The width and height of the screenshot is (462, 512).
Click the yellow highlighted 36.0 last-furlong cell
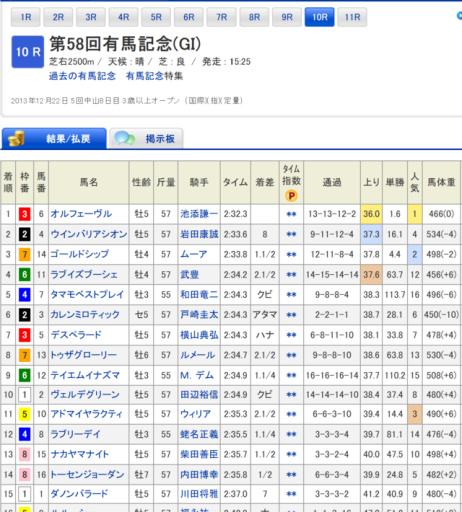[x=371, y=214]
